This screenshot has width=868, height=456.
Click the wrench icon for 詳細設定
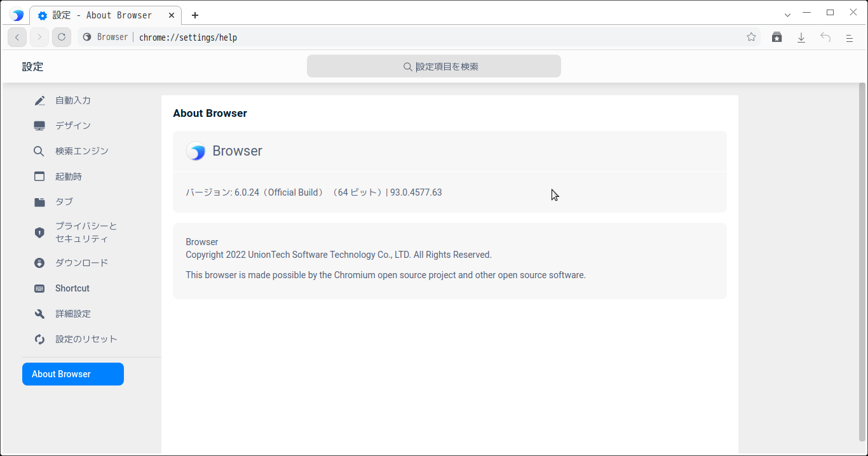click(x=39, y=314)
